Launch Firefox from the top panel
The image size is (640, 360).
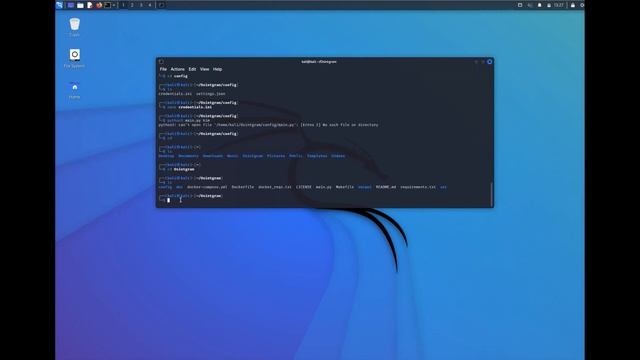pyautogui.click(x=99, y=5)
